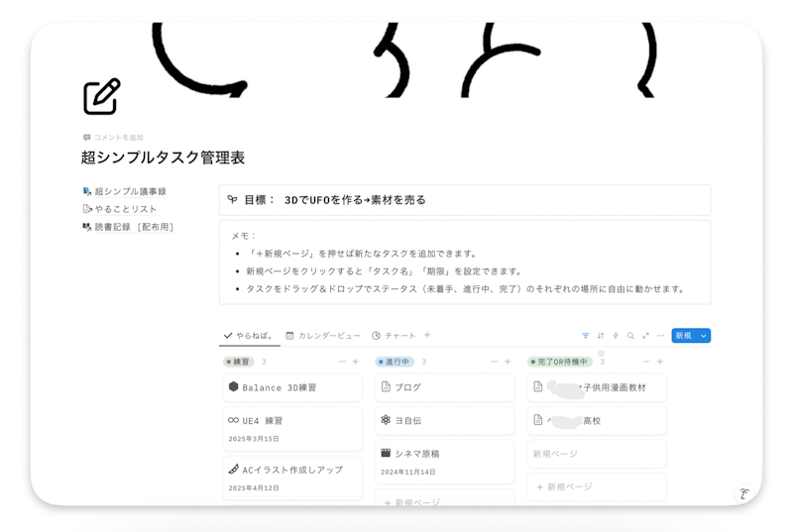
Task: Click the 2025年4月12日 date on ACイラスト card
Action: (254, 488)
